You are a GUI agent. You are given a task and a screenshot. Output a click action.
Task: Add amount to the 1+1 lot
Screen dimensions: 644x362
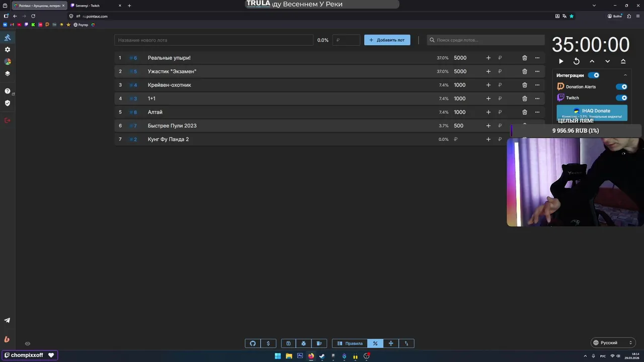coord(488,99)
